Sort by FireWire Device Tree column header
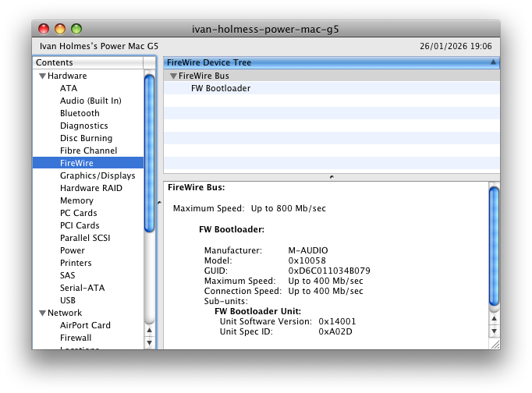Screen dimensions: 532x393 coord(332,62)
